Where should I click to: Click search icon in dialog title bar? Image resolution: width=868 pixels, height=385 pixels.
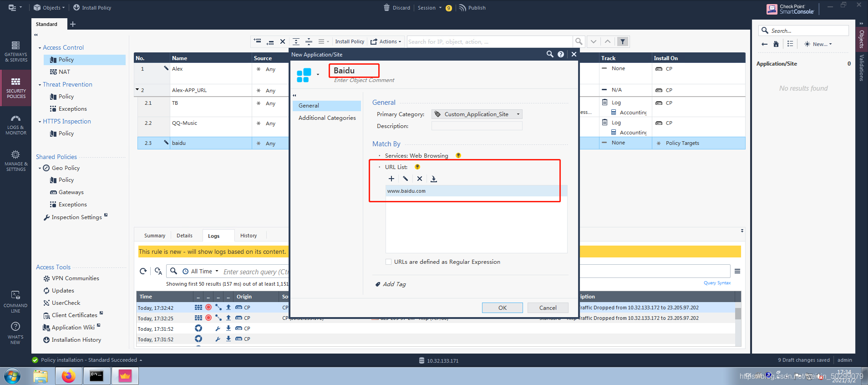[550, 54]
